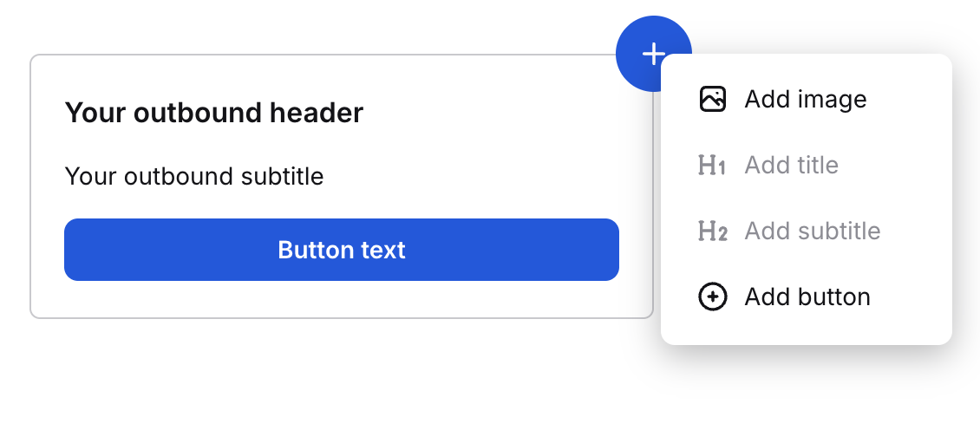980x430 pixels.
Task: Click the picture icon beside Add image
Action: tap(712, 99)
